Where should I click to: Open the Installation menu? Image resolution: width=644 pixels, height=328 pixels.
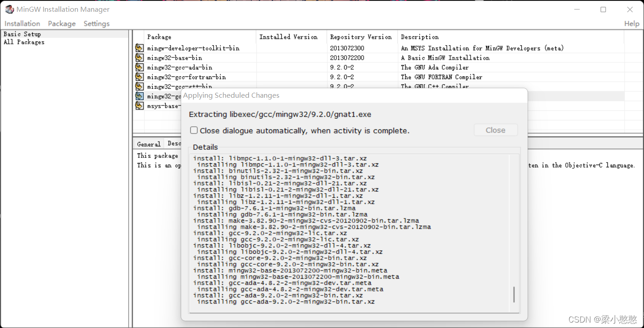point(22,24)
